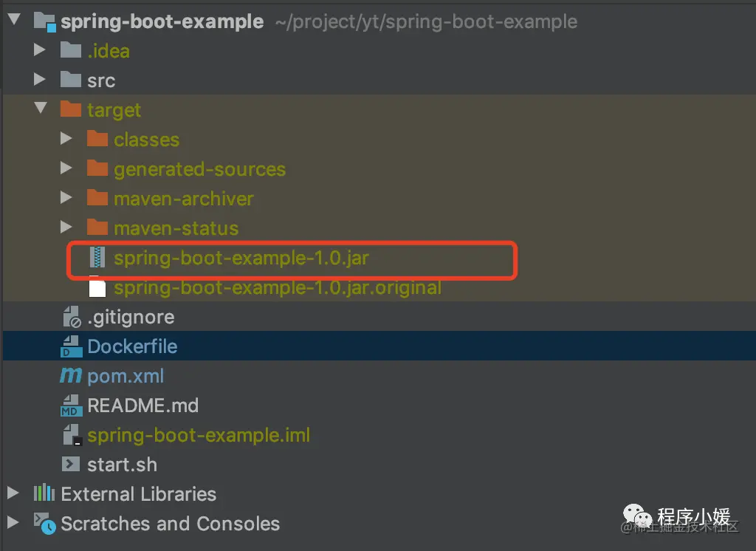This screenshot has width=756, height=551.
Task: Select External Libraries label
Action: pos(138,494)
